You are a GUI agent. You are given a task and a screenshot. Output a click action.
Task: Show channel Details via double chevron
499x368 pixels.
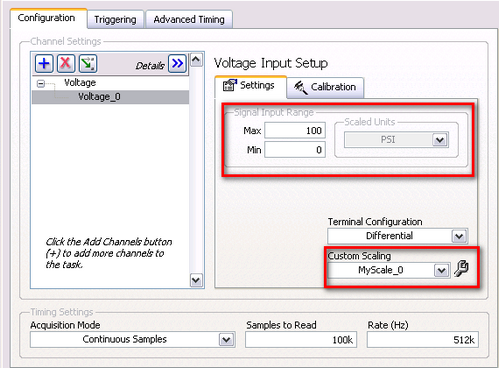pyautogui.click(x=177, y=63)
